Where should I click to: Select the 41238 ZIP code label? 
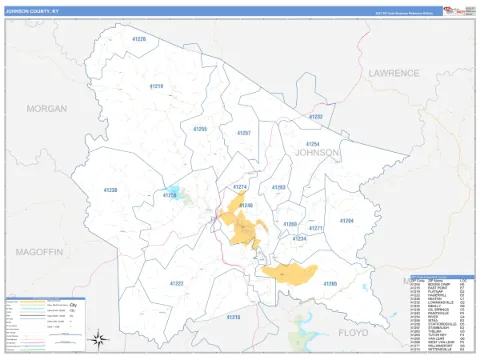[110, 190]
